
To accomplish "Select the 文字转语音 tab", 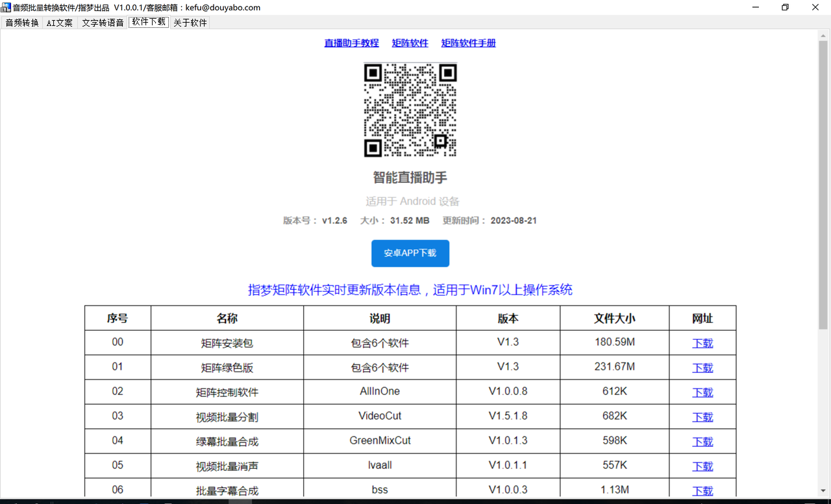I will (x=103, y=23).
